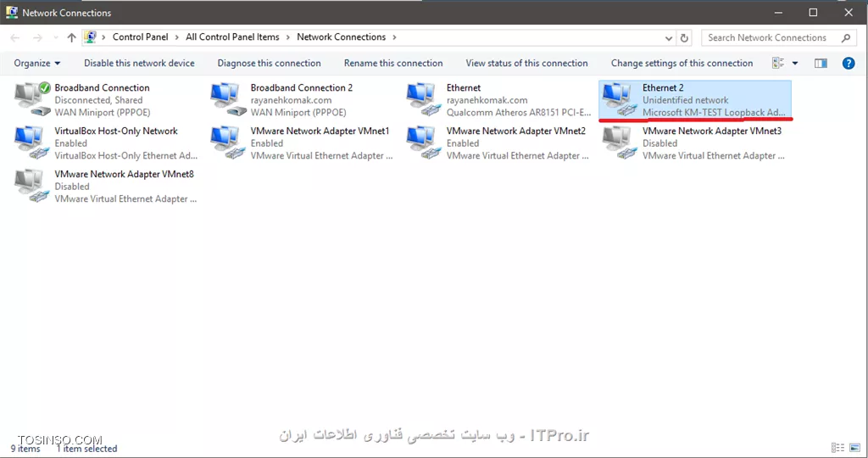Go back with the Back arrow
Viewport: 868px width, 458px height.
tap(15, 37)
